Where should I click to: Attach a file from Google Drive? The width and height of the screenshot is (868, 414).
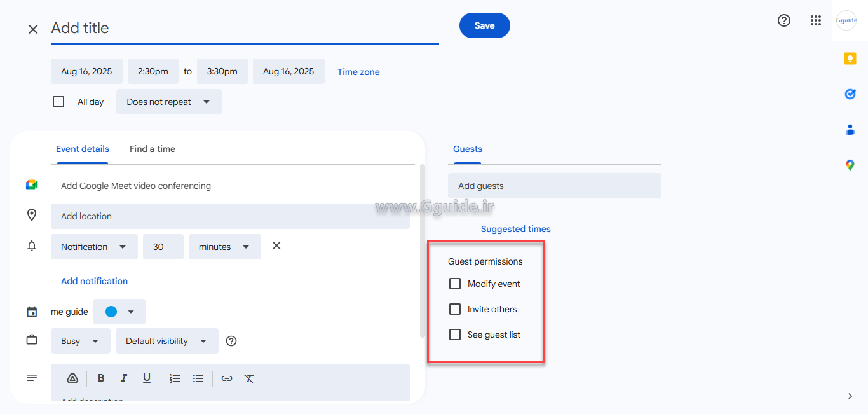[71, 378]
